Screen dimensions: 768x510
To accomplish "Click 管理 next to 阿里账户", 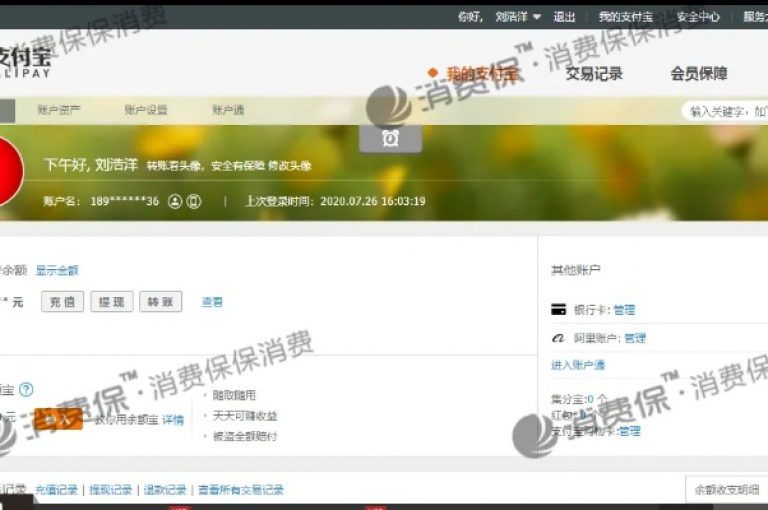I will click(x=635, y=338).
